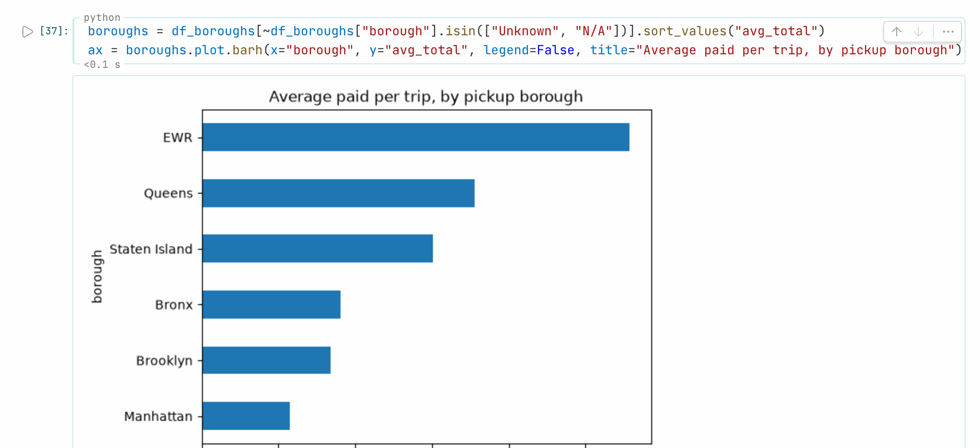Image resolution: width=980 pixels, height=448 pixels.
Task: Click the '<0.1 s' execution time text
Action: 102,65
